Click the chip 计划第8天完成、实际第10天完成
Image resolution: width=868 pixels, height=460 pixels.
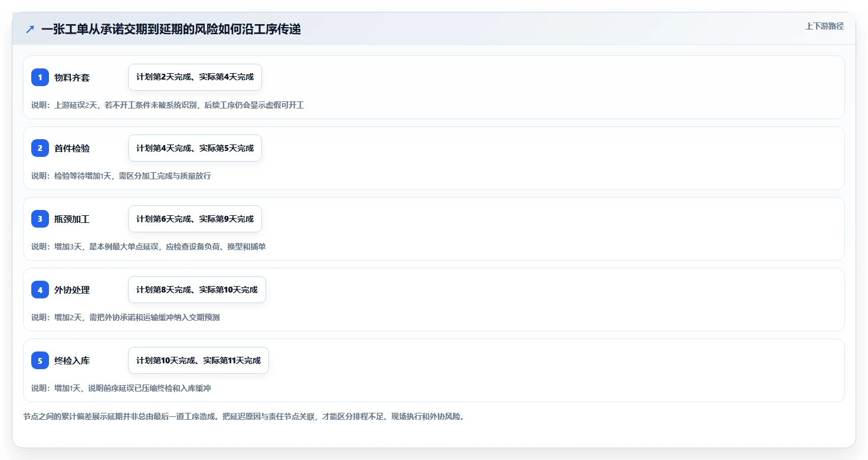197,290
